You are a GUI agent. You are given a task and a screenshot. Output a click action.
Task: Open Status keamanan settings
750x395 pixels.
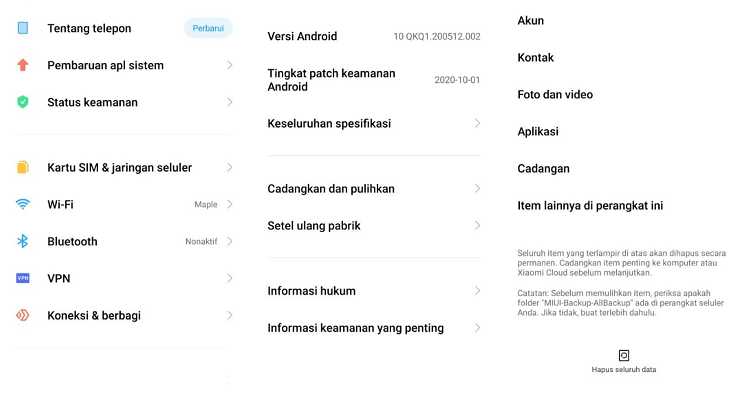[124, 102]
